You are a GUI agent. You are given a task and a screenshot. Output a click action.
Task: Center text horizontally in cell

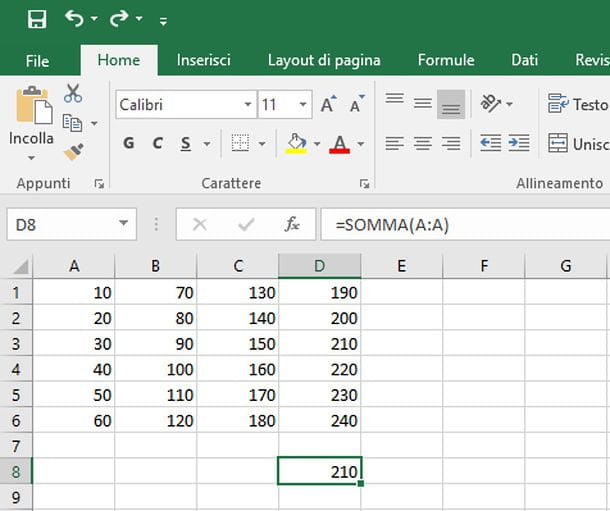pyautogui.click(x=422, y=144)
